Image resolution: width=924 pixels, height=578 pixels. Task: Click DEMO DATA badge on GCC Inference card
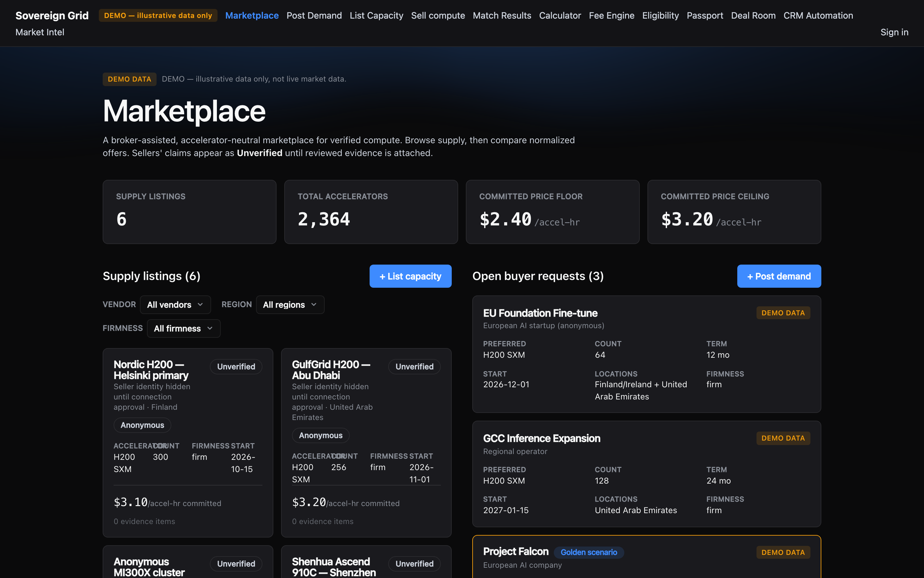pyautogui.click(x=783, y=438)
